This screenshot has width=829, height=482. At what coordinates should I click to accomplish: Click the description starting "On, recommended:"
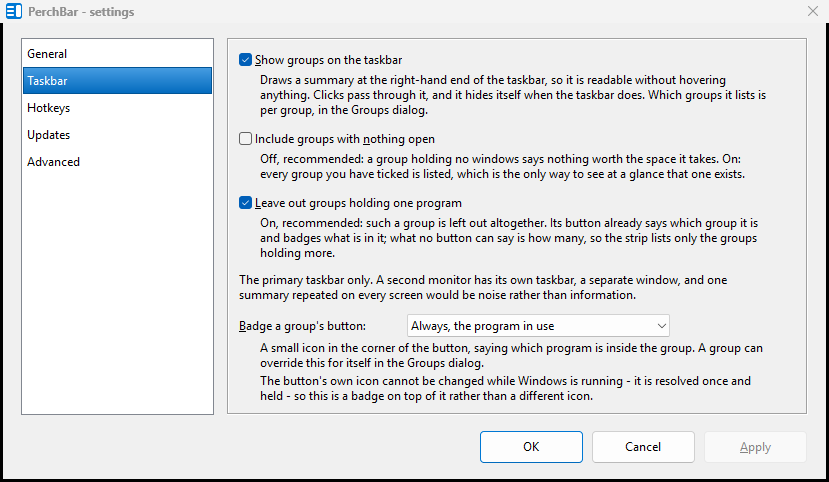pyautogui.click(x=509, y=237)
